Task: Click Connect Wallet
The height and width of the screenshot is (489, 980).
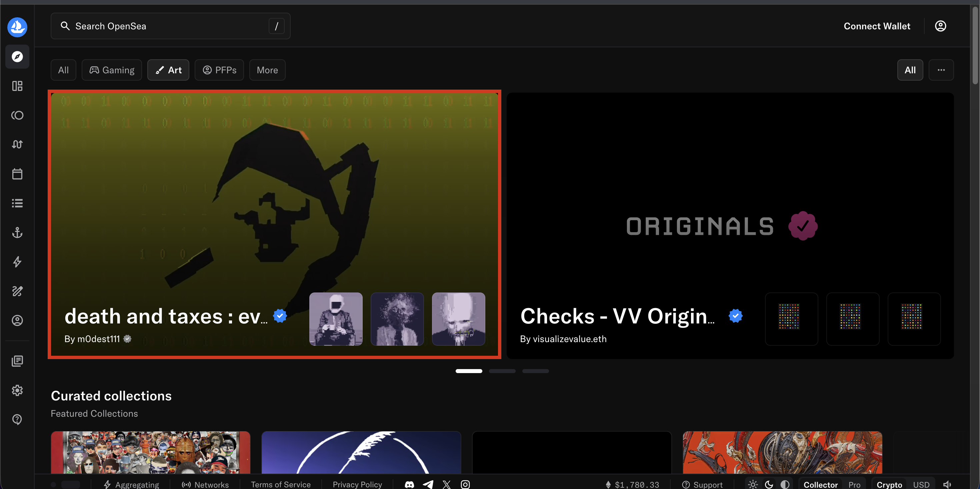Action: click(877, 26)
